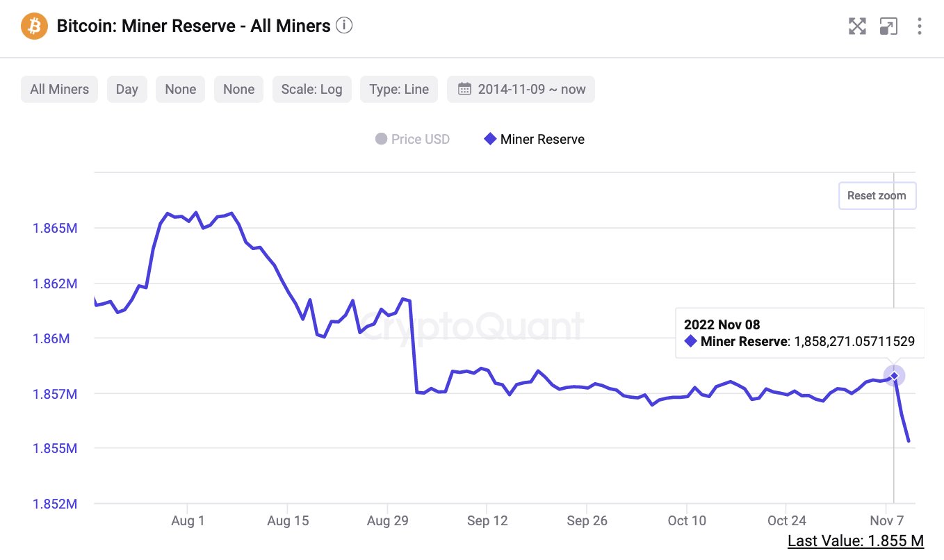Screen dimensions: 944x560
Task: Open the Type: Line chart style dropdown
Action: (399, 89)
